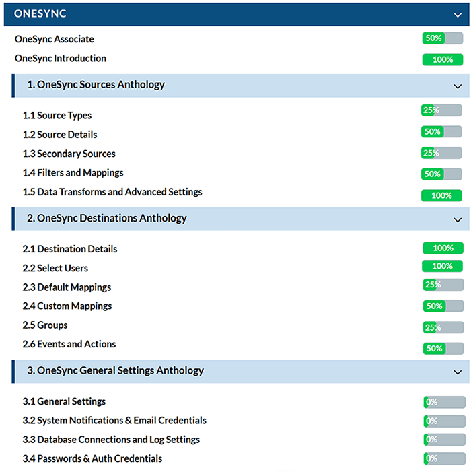Screen dimensions: 471x476
Task: Open lesson 3.1 General Settings
Action: point(64,401)
